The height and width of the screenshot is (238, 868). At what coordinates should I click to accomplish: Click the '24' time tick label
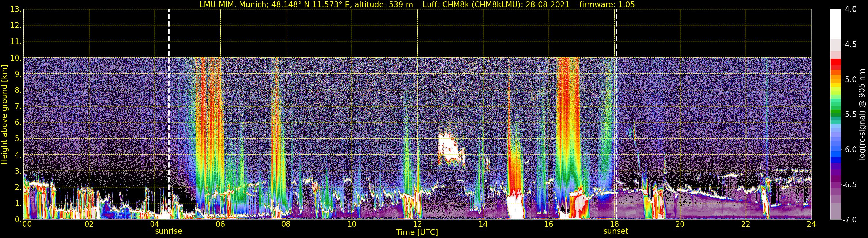click(811, 224)
